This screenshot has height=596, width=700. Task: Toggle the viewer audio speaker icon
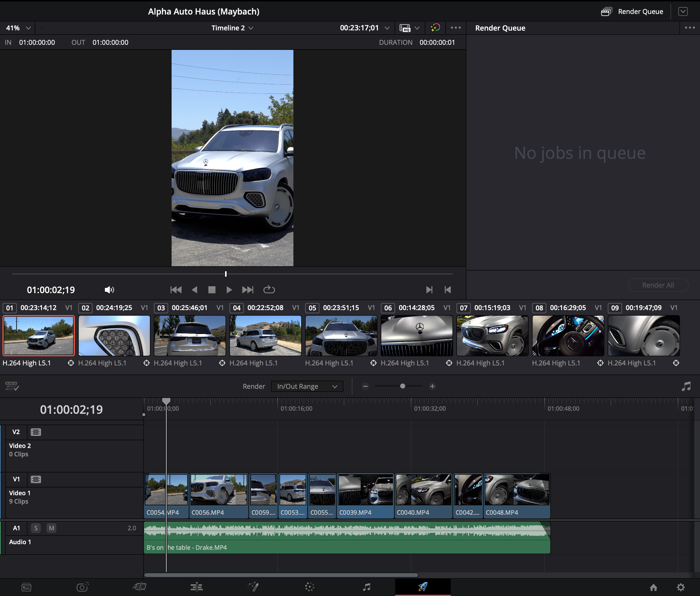point(109,290)
